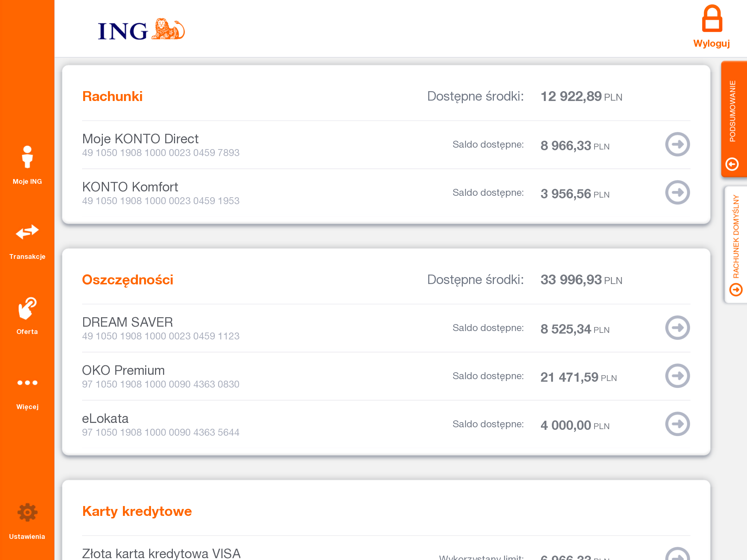Expand the RACHUNEK DOMYŚLNY arrow
The image size is (747, 560).
click(x=736, y=290)
